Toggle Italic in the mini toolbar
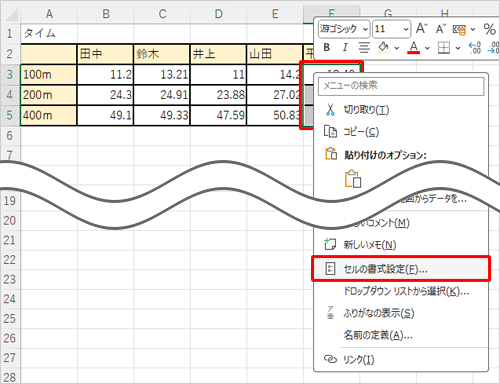The image size is (500, 384). click(x=345, y=48)
